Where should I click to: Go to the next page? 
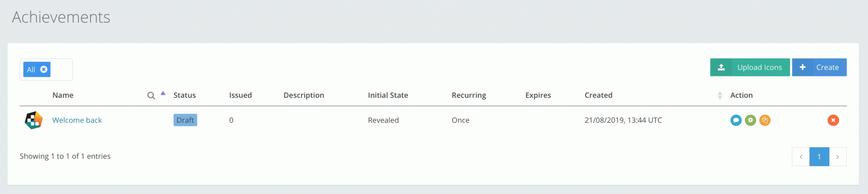[x=837, y=157]
